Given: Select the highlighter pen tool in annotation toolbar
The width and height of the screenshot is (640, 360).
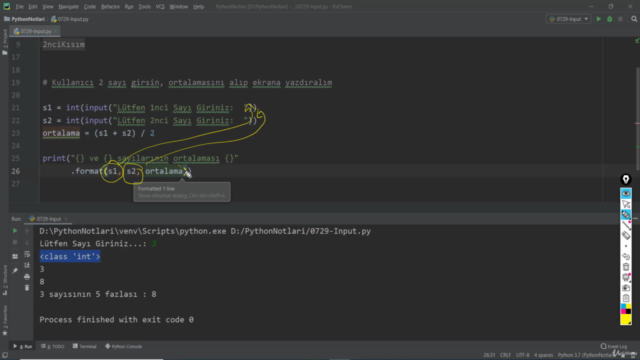Looking at the screenshot, I should pos(626,214).
